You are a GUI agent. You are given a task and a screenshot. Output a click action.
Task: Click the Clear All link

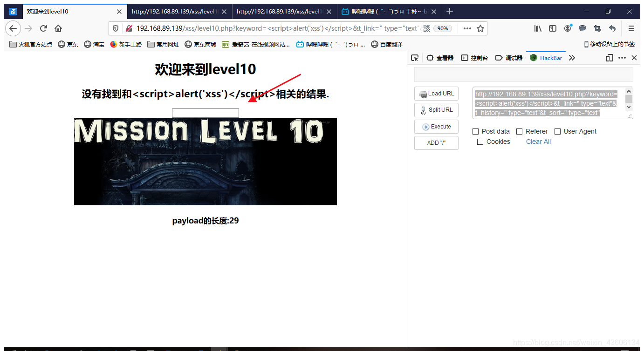[x=538, y=142]
